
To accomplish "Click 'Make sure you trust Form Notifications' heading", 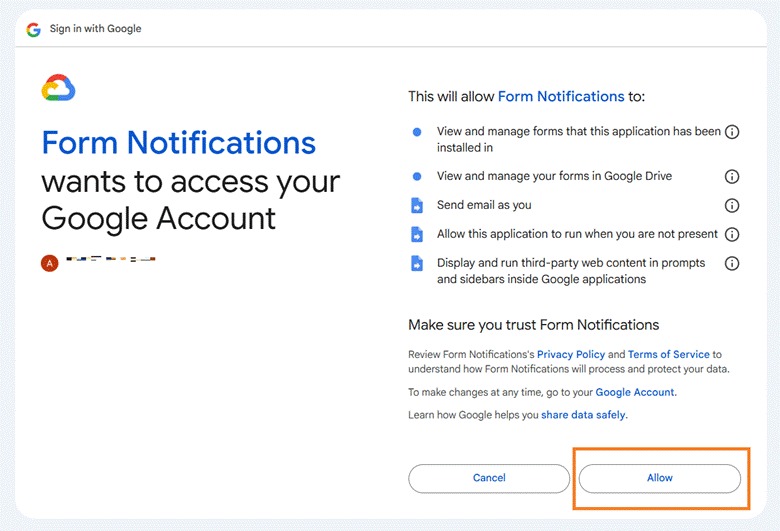I will [x=534, y=325].
